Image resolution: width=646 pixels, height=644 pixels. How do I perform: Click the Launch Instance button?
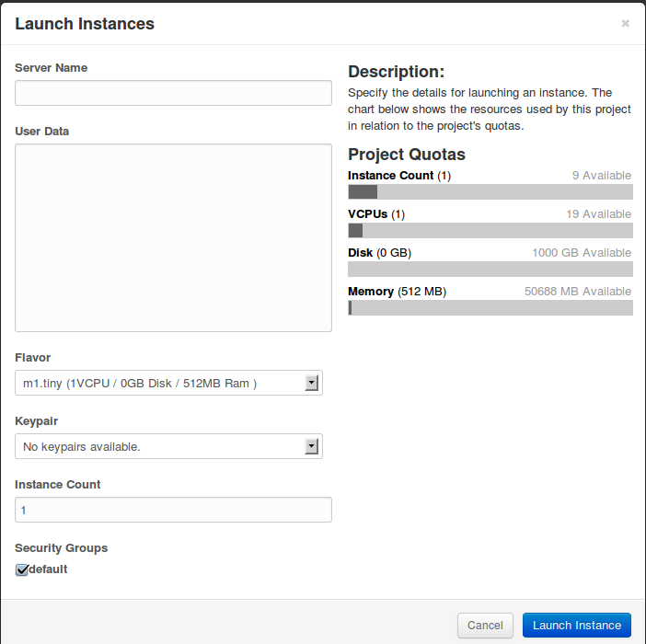(576, 626)
